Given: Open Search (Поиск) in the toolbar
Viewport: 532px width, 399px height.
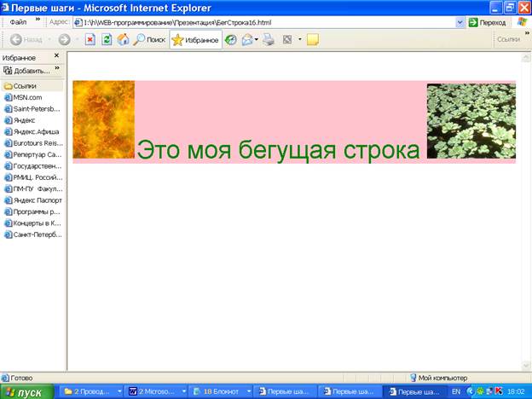Looking at the screenshot, I should (149, 40).
